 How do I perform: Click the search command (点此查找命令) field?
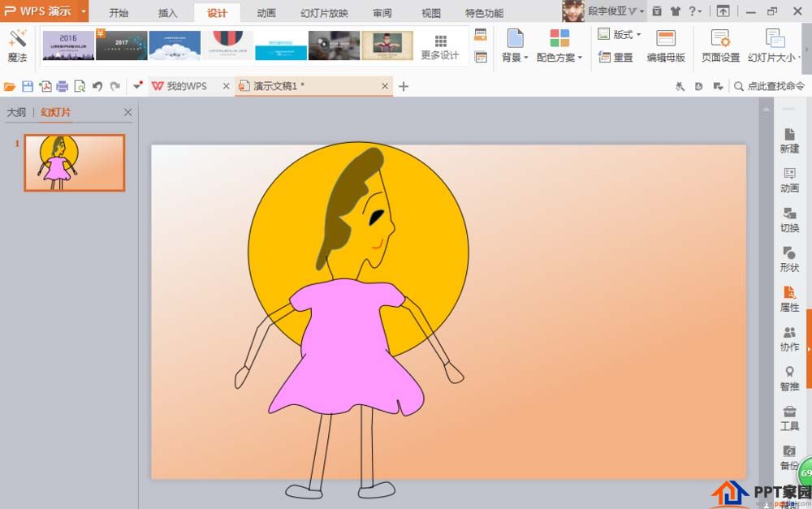coord(770,86)
